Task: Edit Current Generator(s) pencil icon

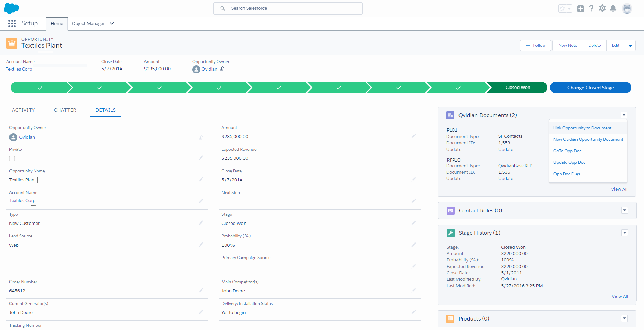Action: [x=201, y=312]
